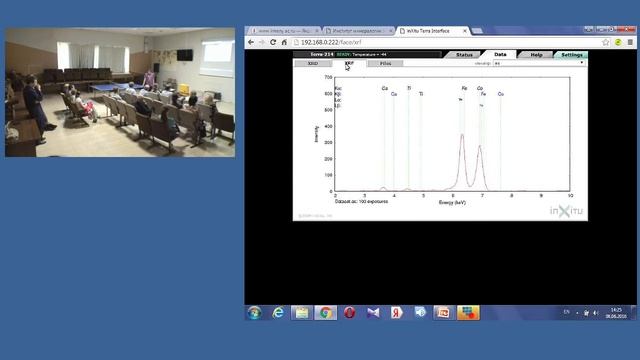Viewport: 640px width, 360px height.
Task: Click the green extension icon in toolbar
Action: pos(618,42)
